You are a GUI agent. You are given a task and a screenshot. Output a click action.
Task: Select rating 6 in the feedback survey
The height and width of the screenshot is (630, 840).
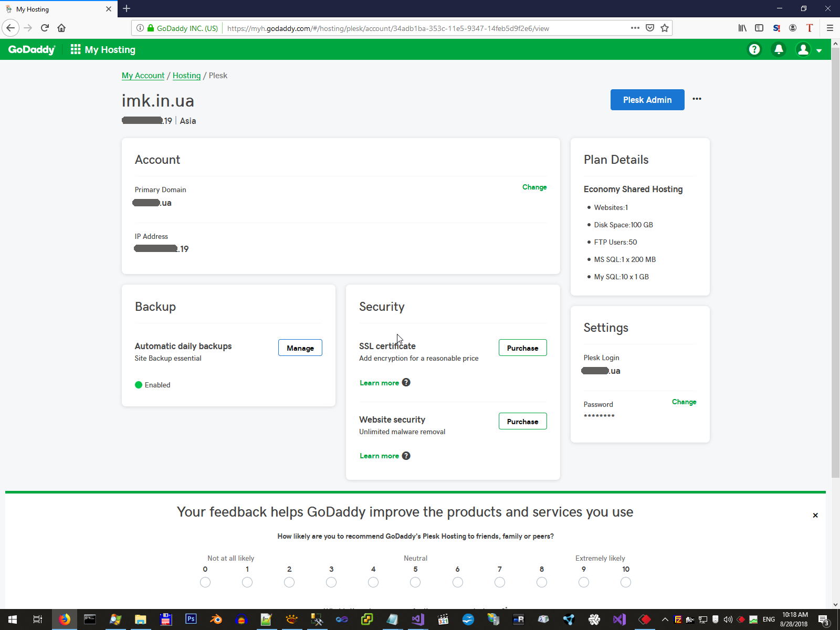click(x=458, y=582)
